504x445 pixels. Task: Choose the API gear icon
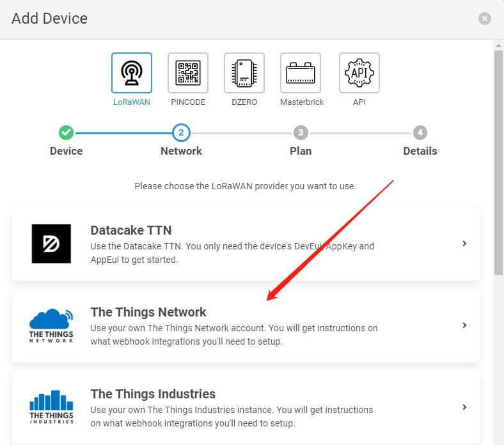[359, 73]
